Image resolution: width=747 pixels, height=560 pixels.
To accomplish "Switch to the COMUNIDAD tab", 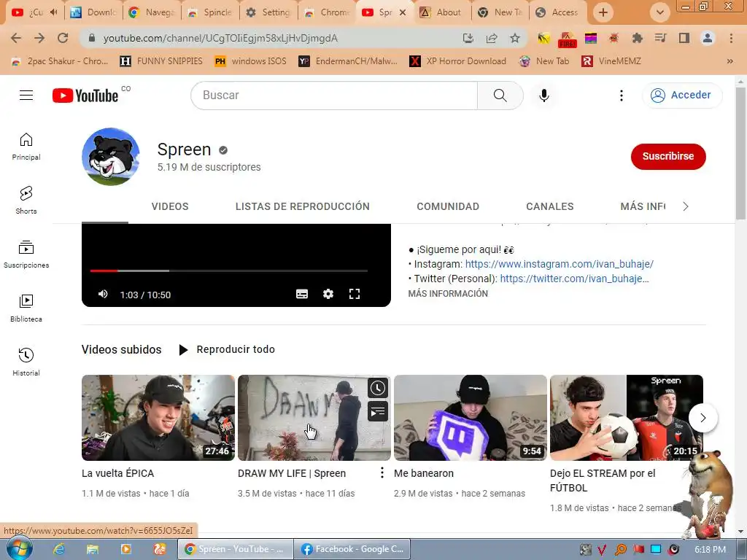I will (x=448, y=206).
